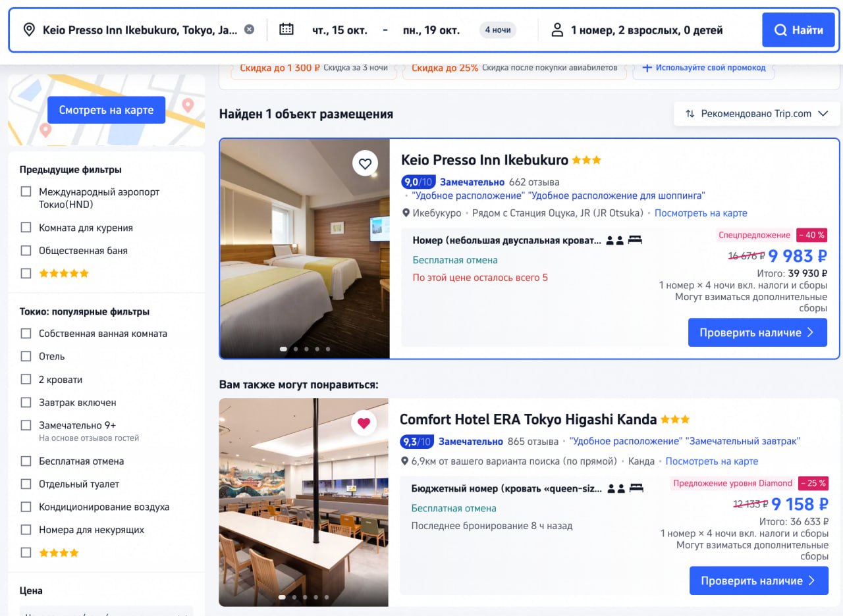The width and height of the screenshot is (843, 616).
Task: Click the pin icon next to 6,9км distance
Action: point(404,461)
